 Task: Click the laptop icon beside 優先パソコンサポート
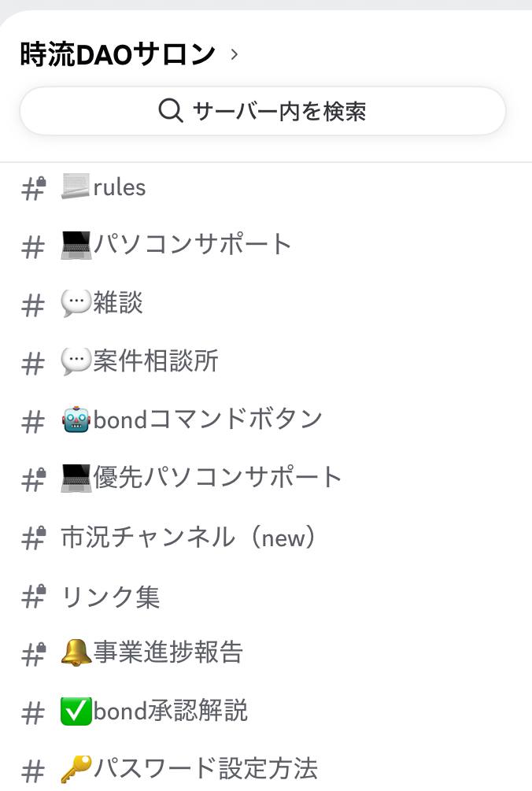pos(76,478)
